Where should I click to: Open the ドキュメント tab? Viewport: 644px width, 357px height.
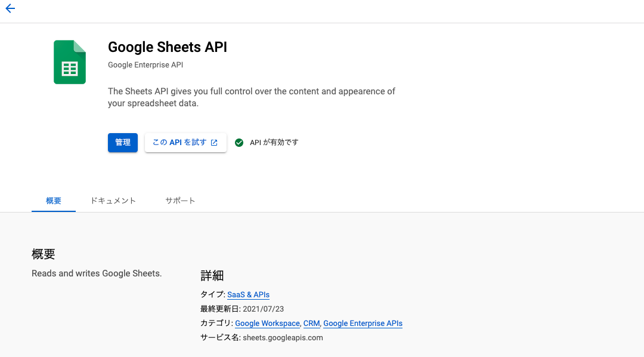tap(113, 201)
